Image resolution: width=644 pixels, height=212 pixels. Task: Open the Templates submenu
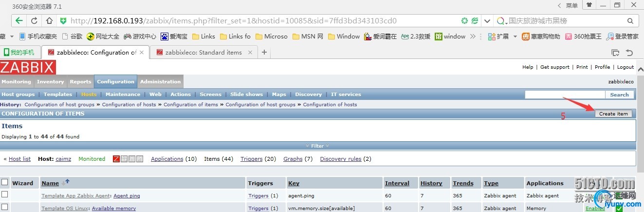pos(57,94)
